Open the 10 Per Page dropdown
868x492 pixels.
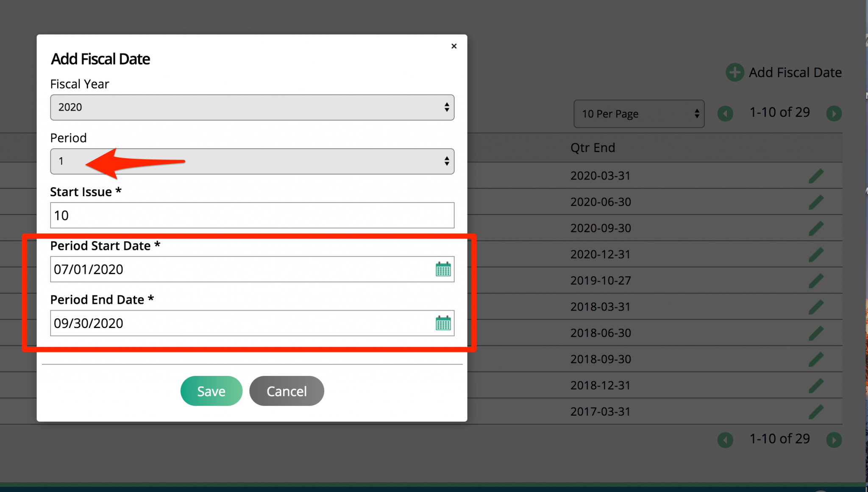(639, 114)
